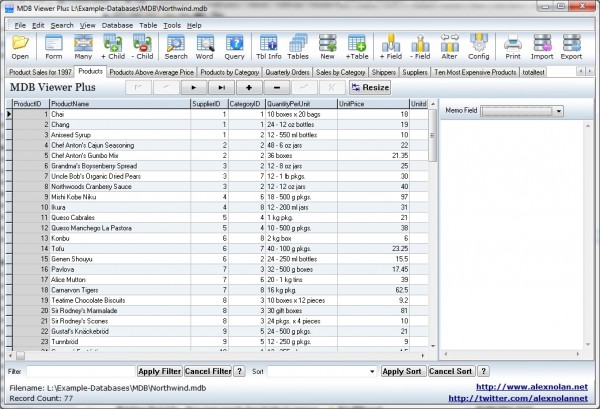
Task: Jump to last record button
Action: click(222, 88)
